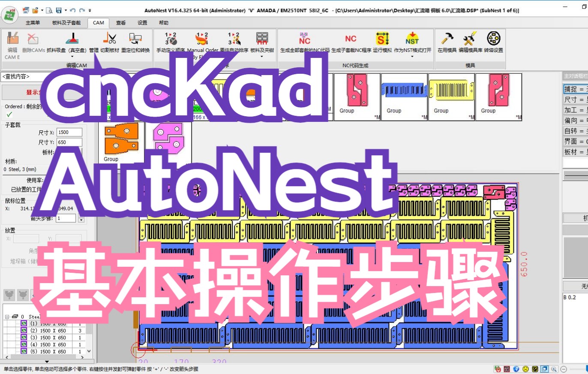The width and height of the screenshot is (588, 374).
Task: Collapse the 0 Steel tree node
Action: coord(7,317)
